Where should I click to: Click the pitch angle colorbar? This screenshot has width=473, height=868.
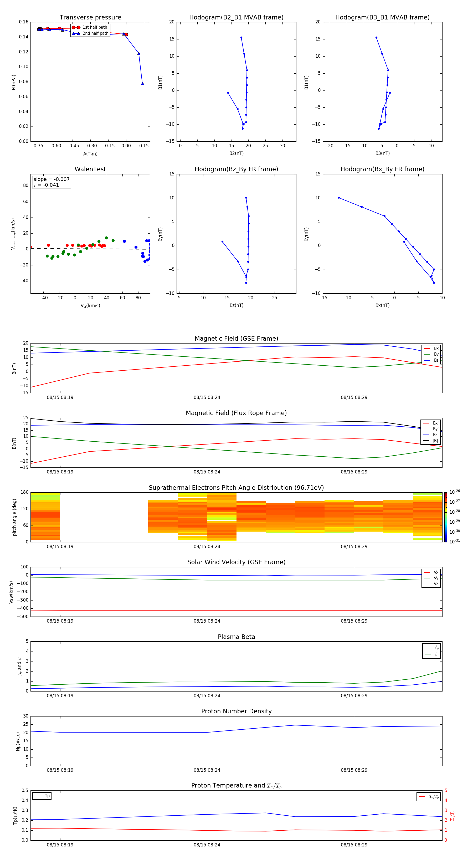[x=445, y=517]
